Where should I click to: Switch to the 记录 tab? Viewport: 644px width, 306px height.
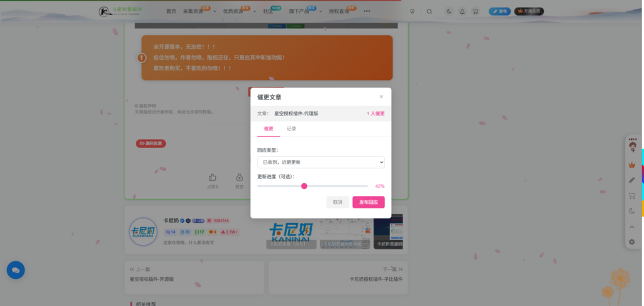coord(291,128)
